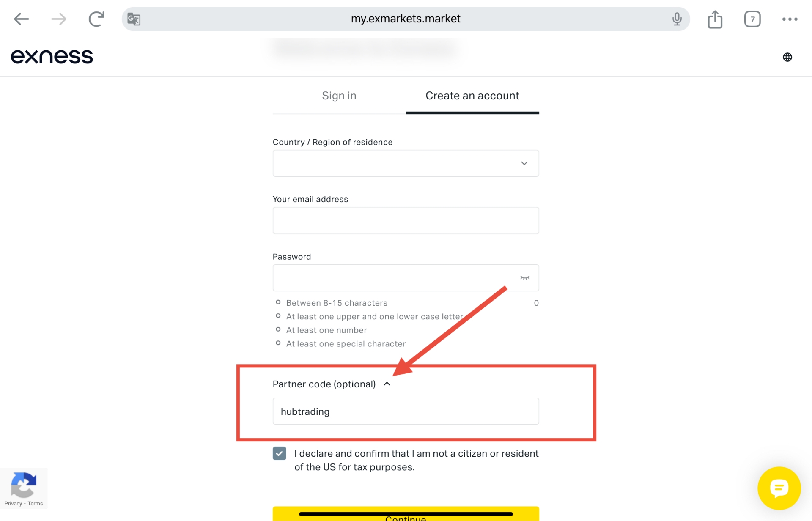Collapse the Partner code section

[387, 384]
